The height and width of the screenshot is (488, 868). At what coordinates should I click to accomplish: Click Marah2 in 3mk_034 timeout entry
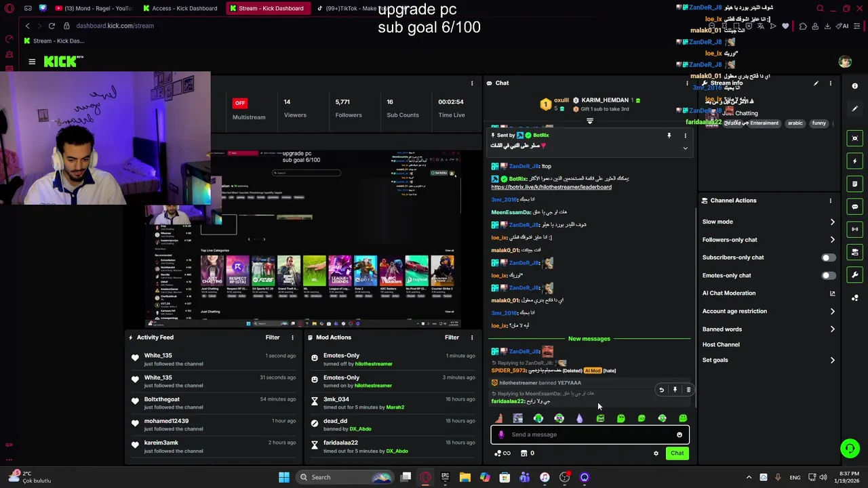pyautogui.click(x=395, y=407)
